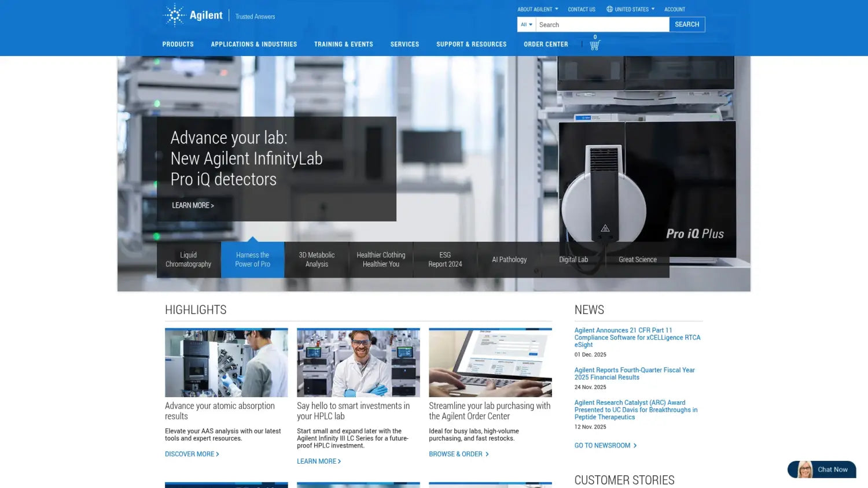Open Contact Us link
This screenshot has width=868, height=488.
click(582, 9)
